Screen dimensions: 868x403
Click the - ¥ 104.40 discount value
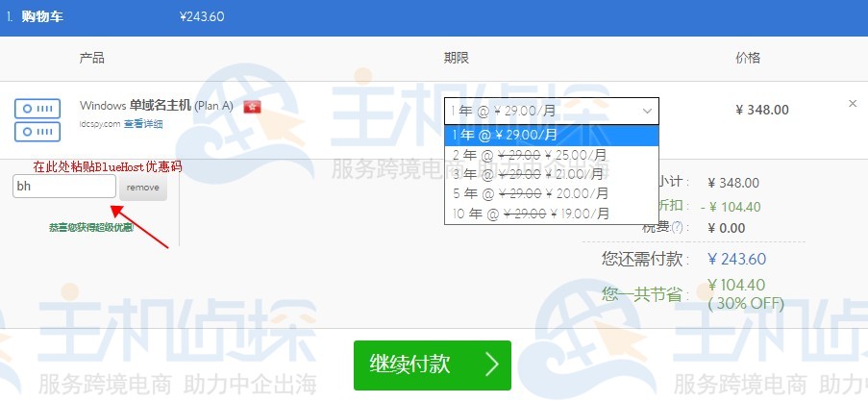tap(731, 207)
